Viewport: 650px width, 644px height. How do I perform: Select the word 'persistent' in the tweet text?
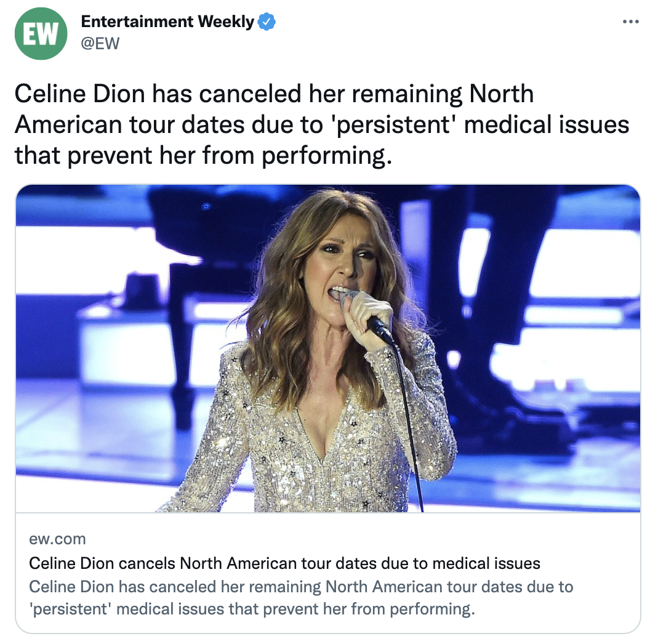click(393, 124)
